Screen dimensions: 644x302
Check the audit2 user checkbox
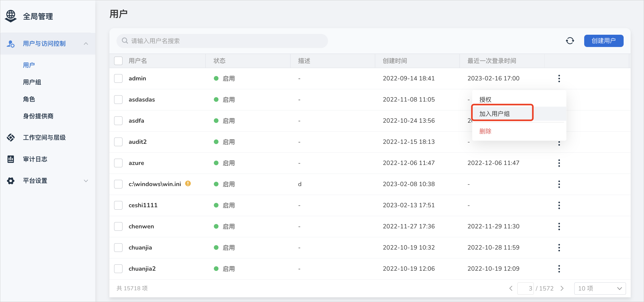[x=118, y=142]
